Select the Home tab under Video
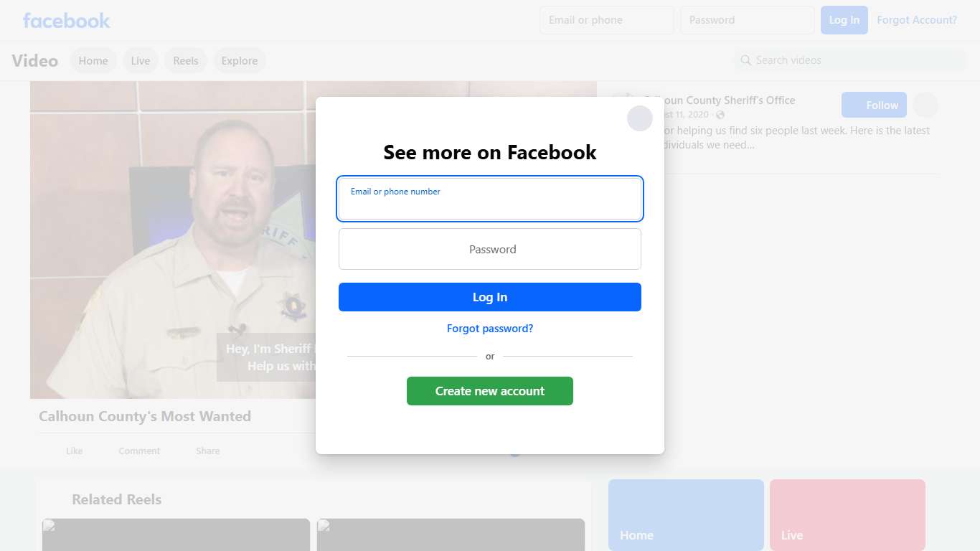Image resolution: width=980 pixels, height=551 pixels. pos(93,61)
